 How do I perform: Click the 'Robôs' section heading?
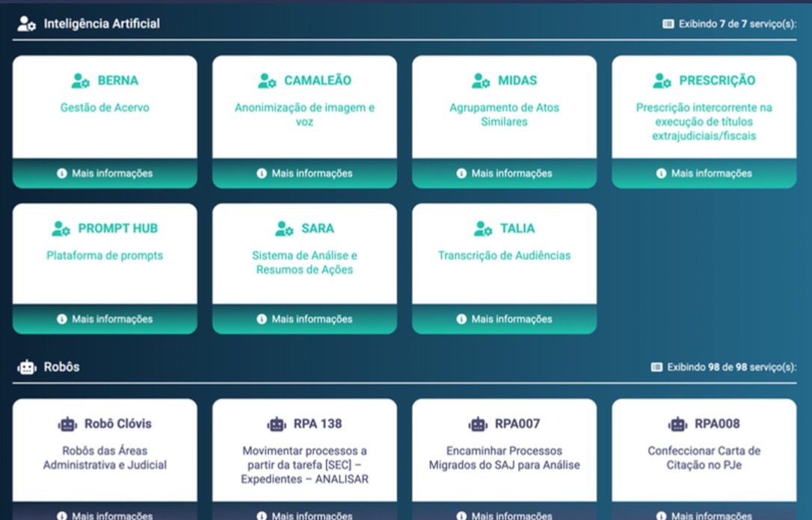pos(61,367)
